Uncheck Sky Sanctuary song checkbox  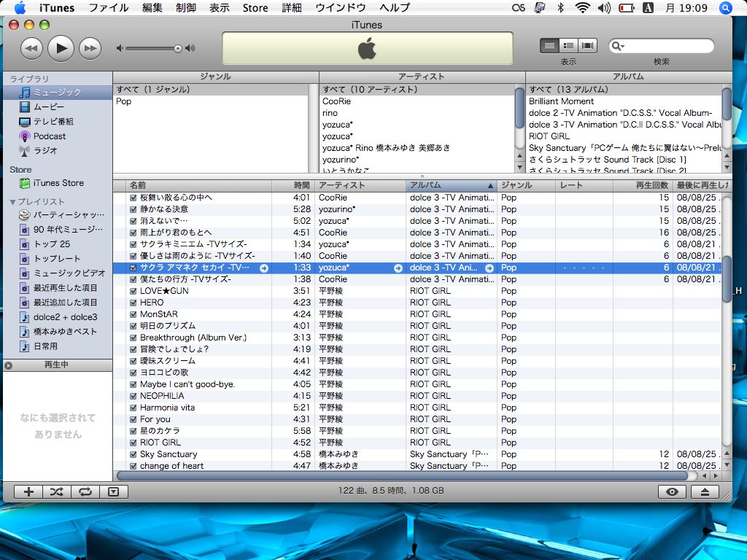(133, 454)
